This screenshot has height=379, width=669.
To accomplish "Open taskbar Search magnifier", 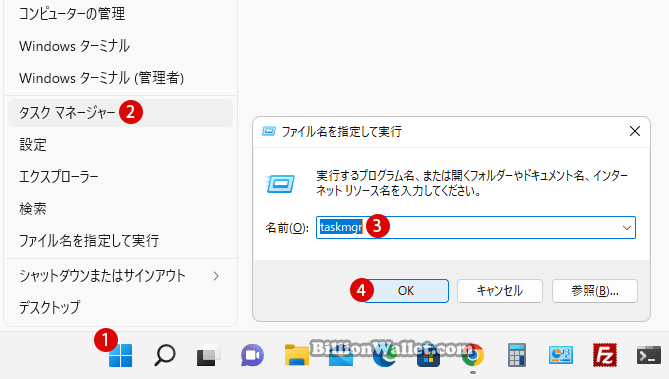I will 165,355.
